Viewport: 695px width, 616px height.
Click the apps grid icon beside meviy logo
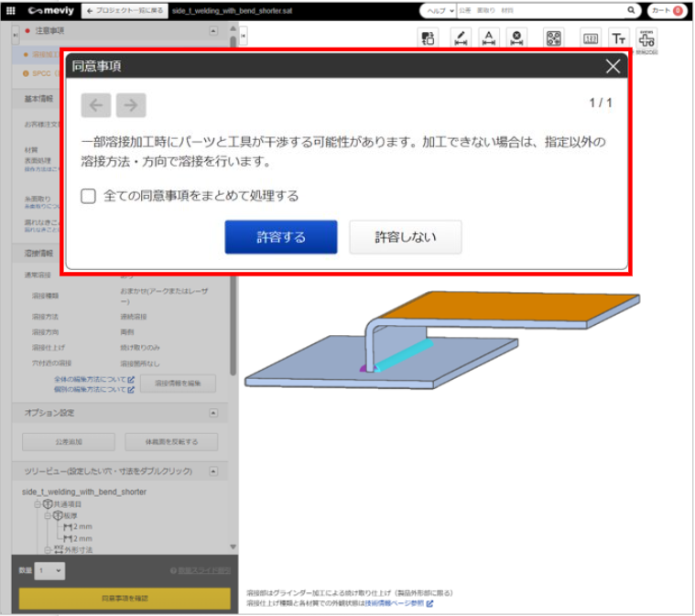click(x=11, y=11)
